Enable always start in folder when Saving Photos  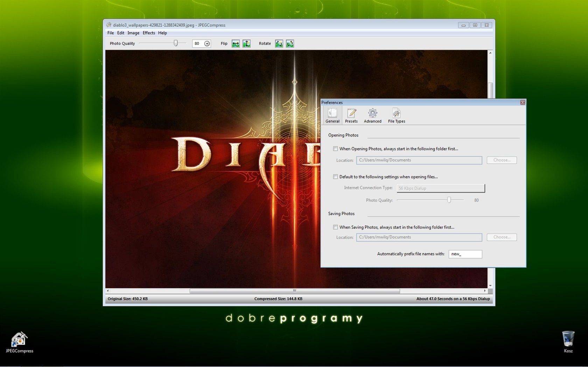pyautogui.click(x=335, y=227)
